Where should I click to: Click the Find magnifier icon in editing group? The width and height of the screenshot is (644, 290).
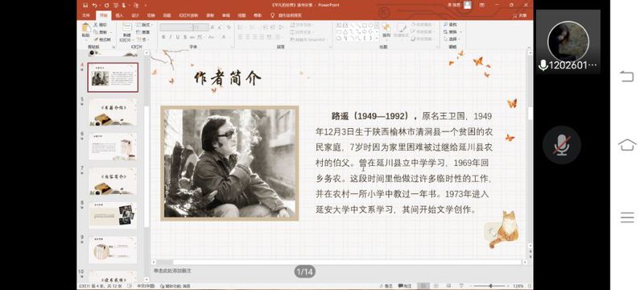(x=446, y=25)
